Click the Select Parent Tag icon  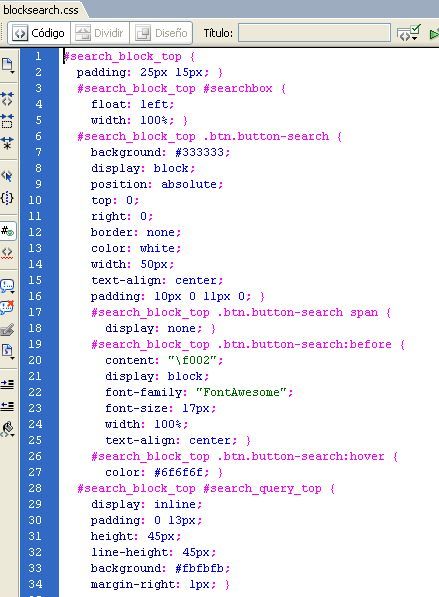point(8,176)
